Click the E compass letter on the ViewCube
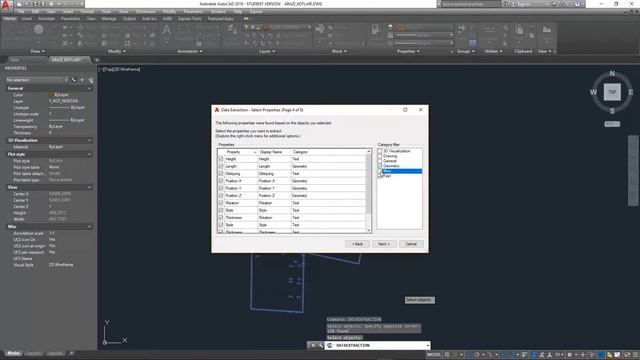Screen dimensions: 640x360 tap(631, 92)
